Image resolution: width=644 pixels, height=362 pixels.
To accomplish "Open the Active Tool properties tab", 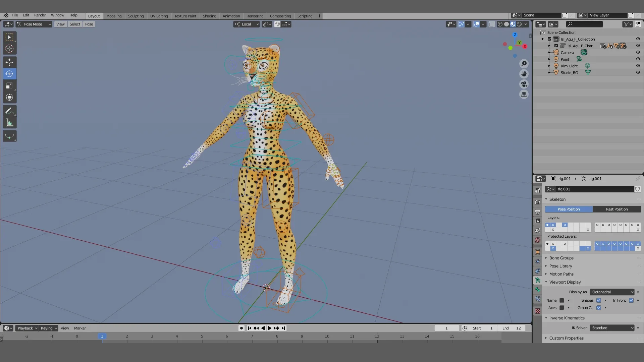I will tap(538, 190).
